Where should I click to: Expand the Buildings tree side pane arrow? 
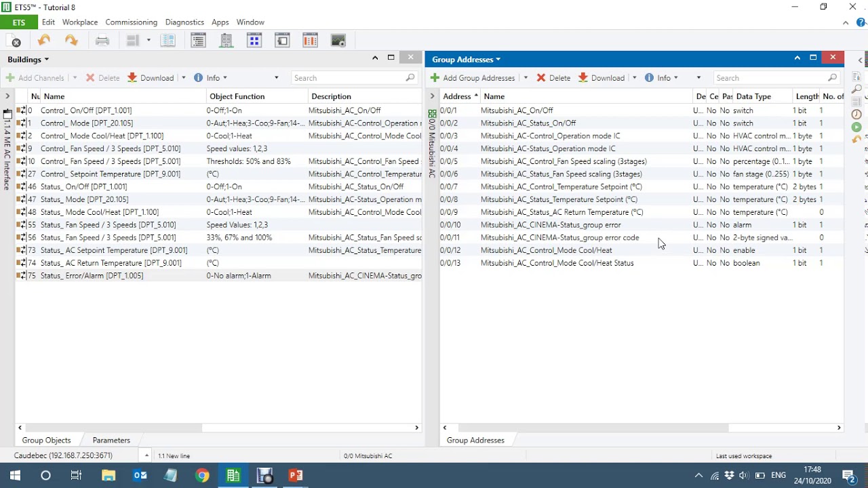coord(7,96)
